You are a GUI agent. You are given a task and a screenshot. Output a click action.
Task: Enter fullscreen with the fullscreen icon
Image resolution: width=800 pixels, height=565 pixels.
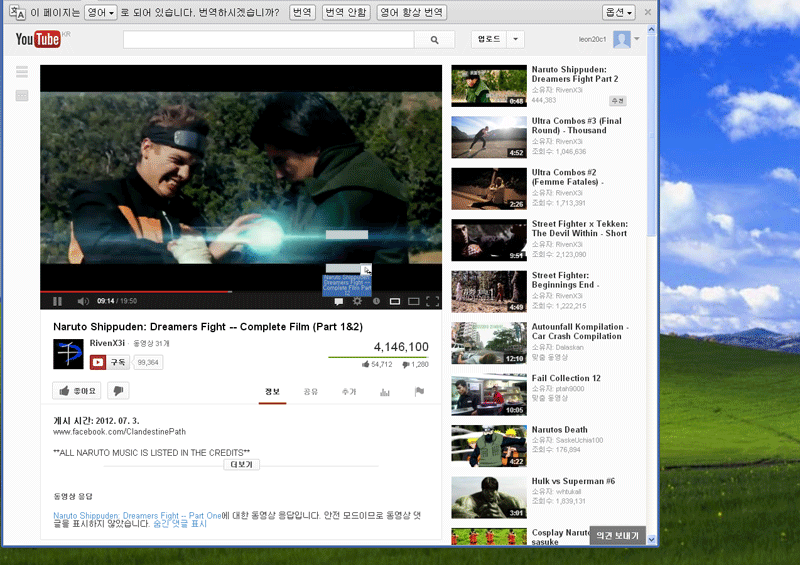[x=433, y=301]
